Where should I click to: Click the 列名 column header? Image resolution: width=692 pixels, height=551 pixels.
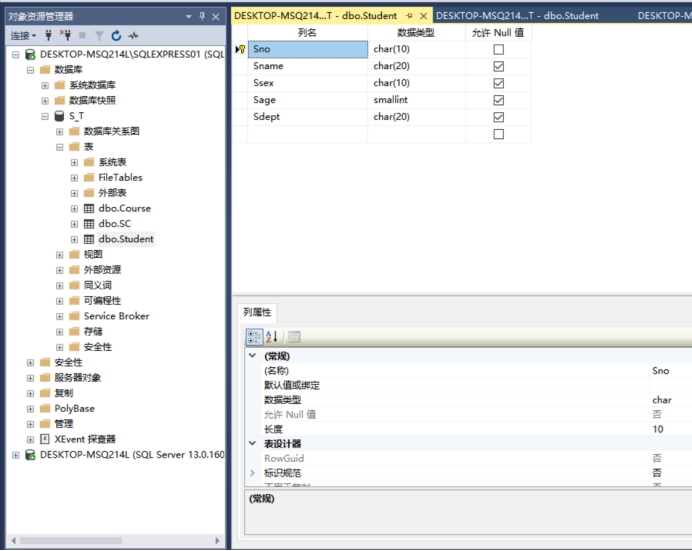[307, 33]
